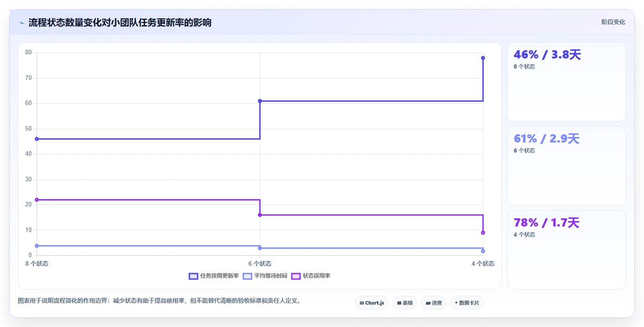Toggle the 平均等待时间 legend entry
Viewport: 644px width, 327px height.
coord(265,276)
